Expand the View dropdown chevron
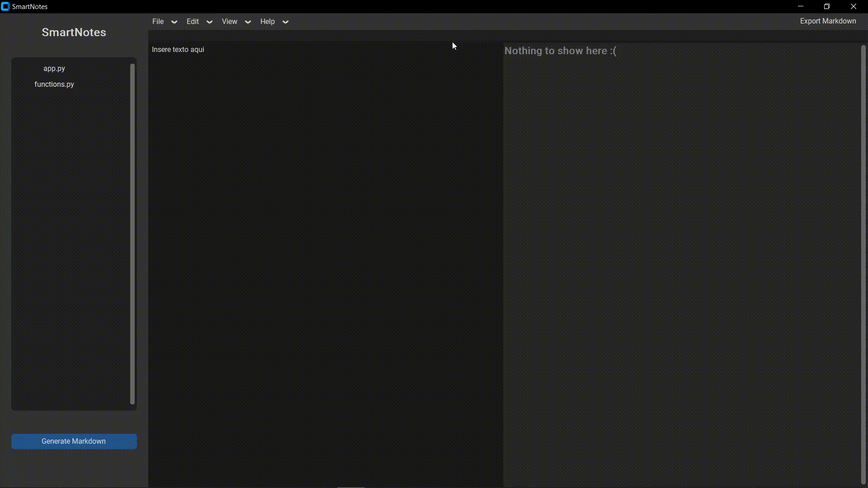Image resolution: width=868 pixels, height=488 pixels. click(x=248, y=22)
